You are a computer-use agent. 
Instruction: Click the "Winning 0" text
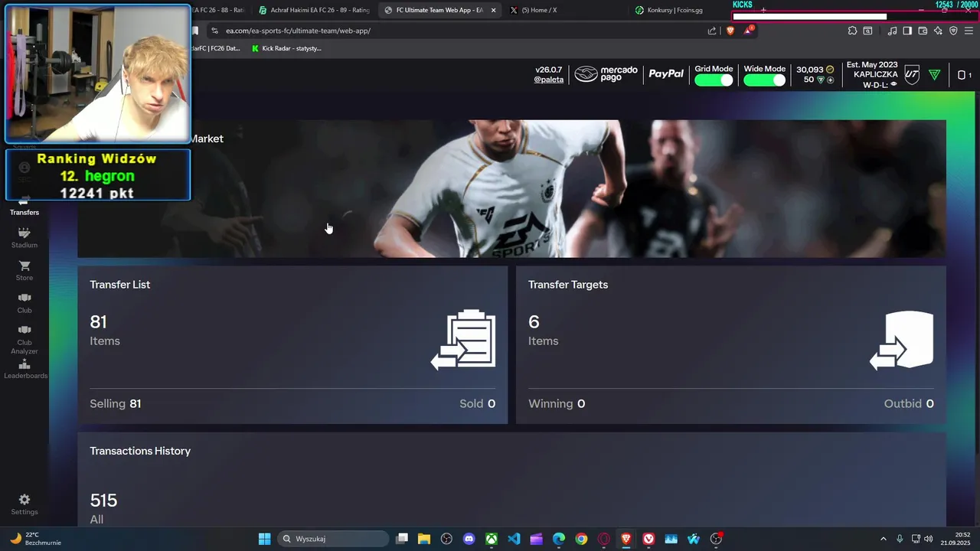point(557,403)
